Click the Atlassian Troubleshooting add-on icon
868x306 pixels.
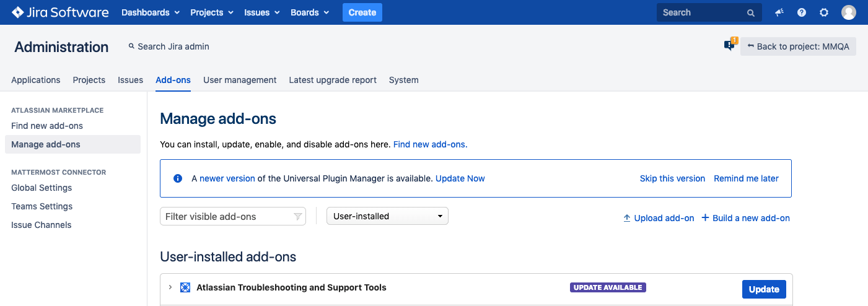(x=185, y=287)
